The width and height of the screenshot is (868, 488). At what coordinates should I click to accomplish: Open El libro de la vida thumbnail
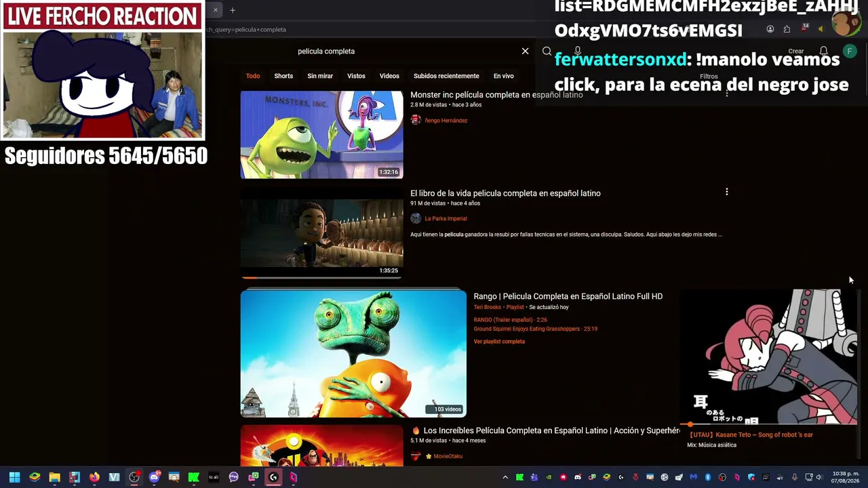point(321,232)
